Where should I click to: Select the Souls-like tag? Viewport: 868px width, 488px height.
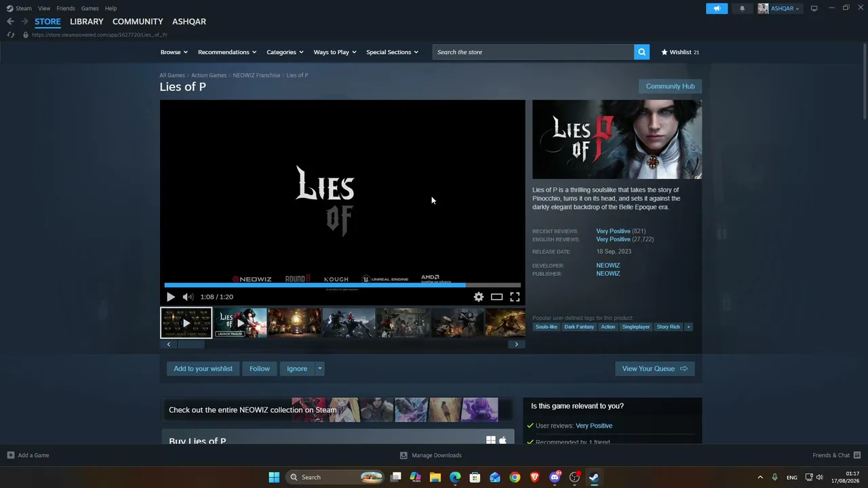coord(547,327)
